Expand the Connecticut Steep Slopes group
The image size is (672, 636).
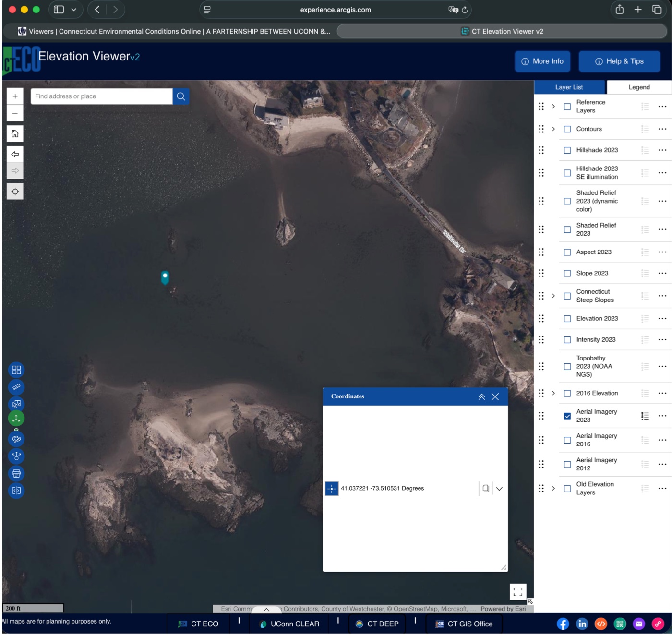[553, 296]
